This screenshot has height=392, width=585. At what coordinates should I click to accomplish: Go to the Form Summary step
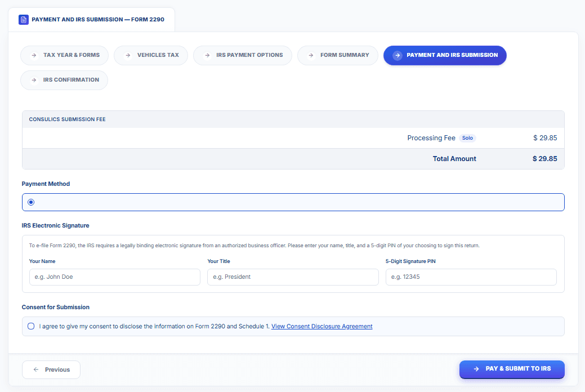[x=338, y=55]
